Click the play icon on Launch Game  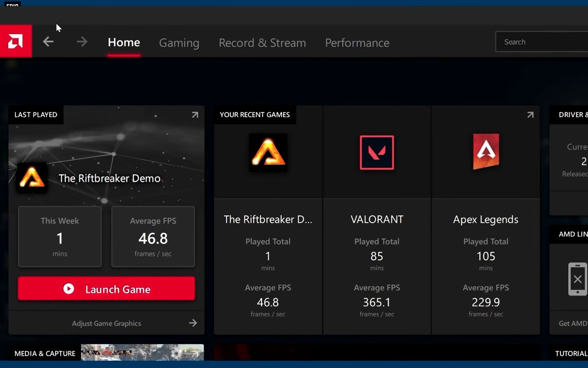pos(69,289)
